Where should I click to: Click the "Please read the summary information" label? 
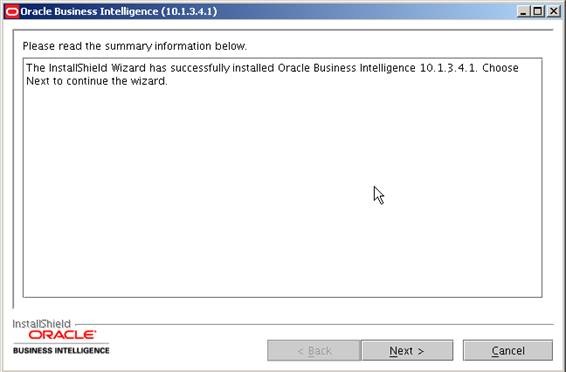click(x=135, y=46)
